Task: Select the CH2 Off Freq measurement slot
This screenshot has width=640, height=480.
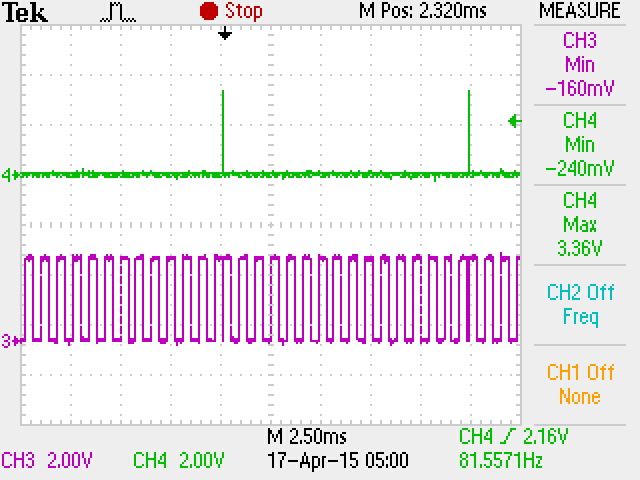Action: [580, 304]
